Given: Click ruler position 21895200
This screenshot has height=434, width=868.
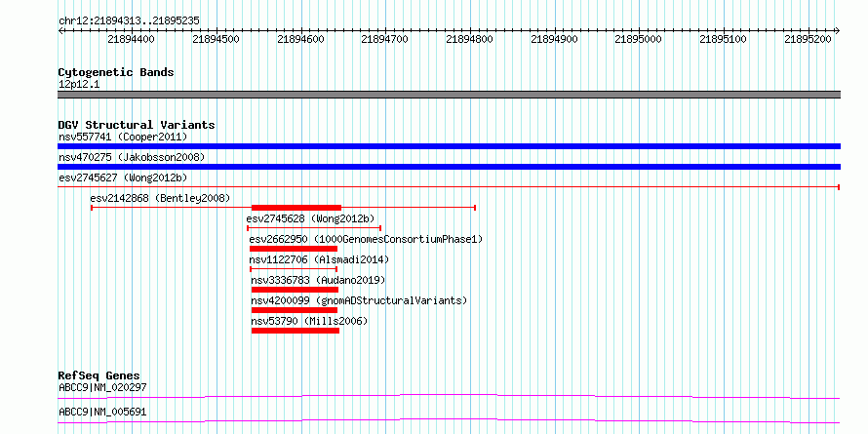Looking at the screenshot, I should pos(809,39).
